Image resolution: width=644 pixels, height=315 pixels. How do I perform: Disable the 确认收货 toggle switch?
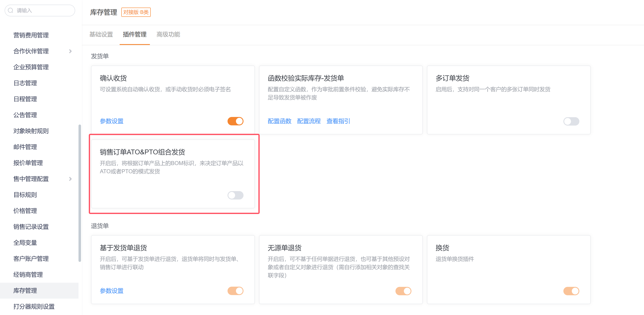235,121
